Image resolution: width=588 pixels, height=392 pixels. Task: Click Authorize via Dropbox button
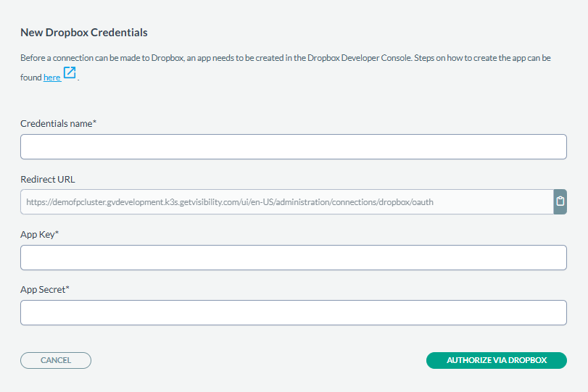point(497,360)
